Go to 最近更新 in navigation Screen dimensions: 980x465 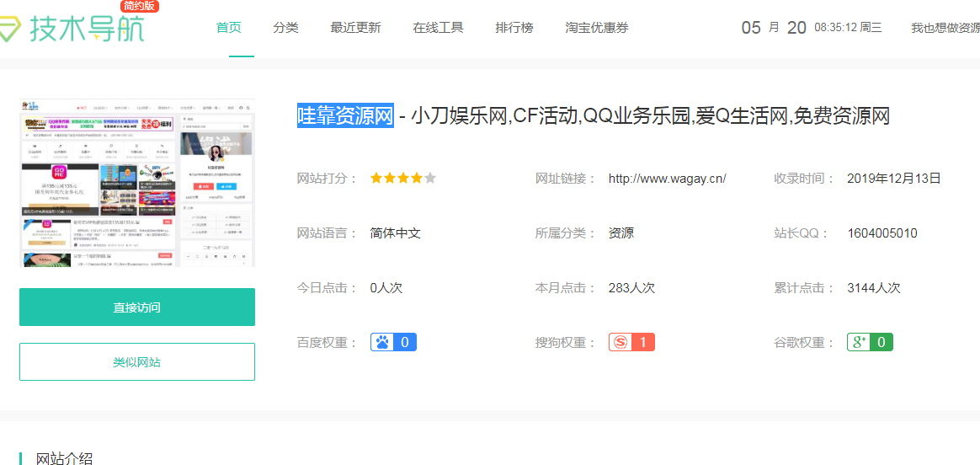[355, 28]
